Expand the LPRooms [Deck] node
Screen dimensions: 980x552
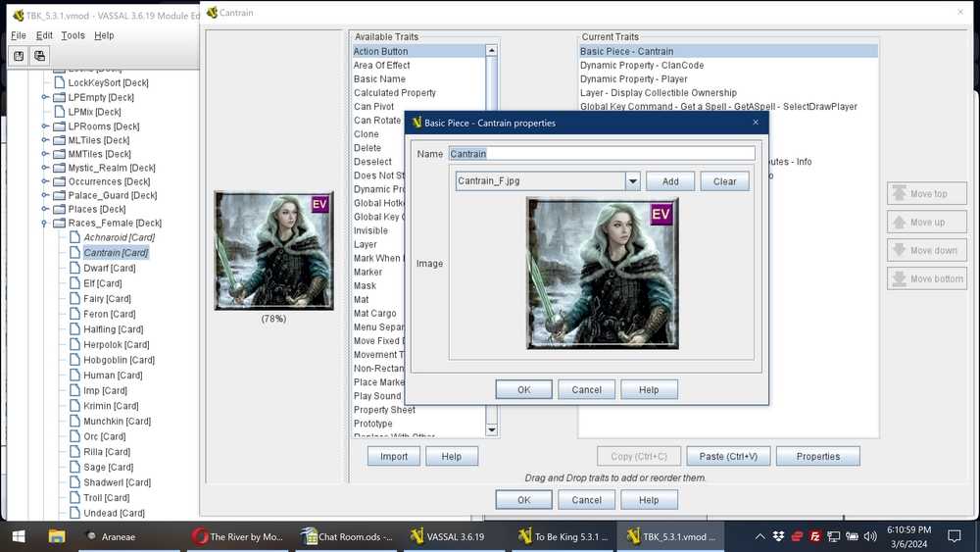(44, 126)
